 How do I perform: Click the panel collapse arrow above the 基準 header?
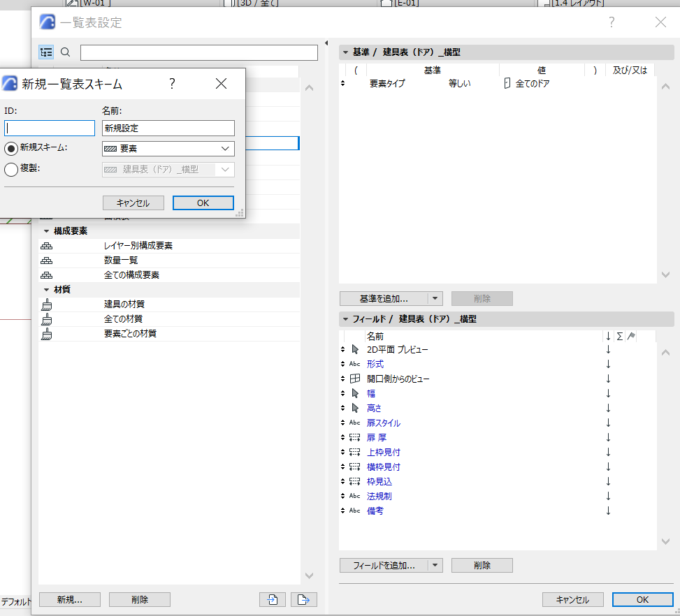(x=326, y=43)
